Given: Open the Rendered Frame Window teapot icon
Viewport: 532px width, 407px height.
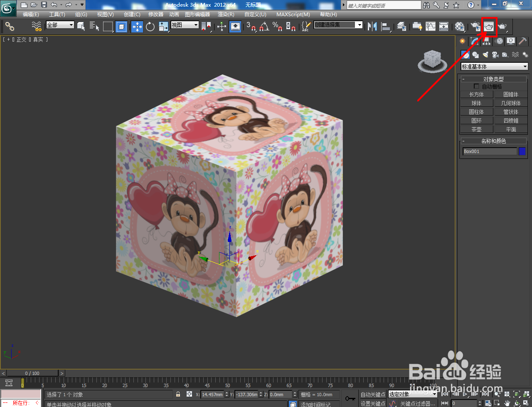Looking at the screenshot, I should tap(489, 27).
